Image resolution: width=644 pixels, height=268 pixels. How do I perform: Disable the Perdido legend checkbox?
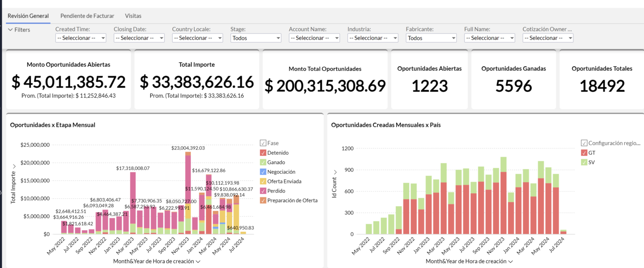(x=263, y=191)
